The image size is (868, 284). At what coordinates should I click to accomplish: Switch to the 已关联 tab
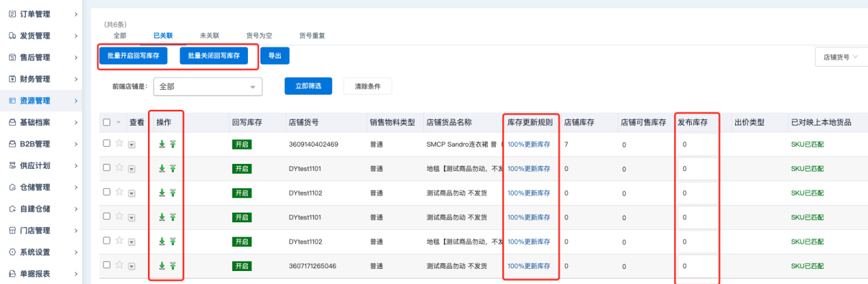[163, 35]
